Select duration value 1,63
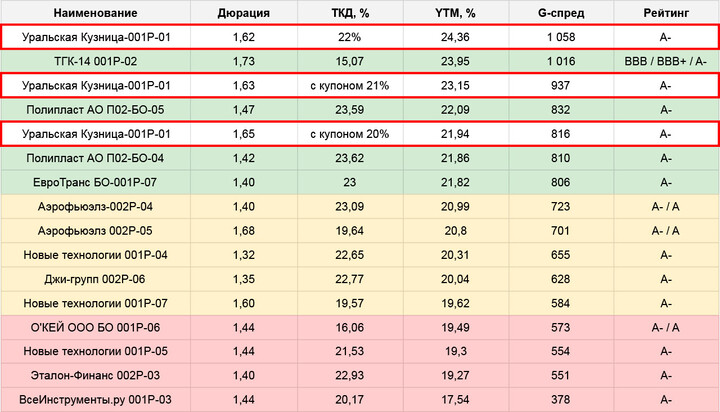 point(243,85)
